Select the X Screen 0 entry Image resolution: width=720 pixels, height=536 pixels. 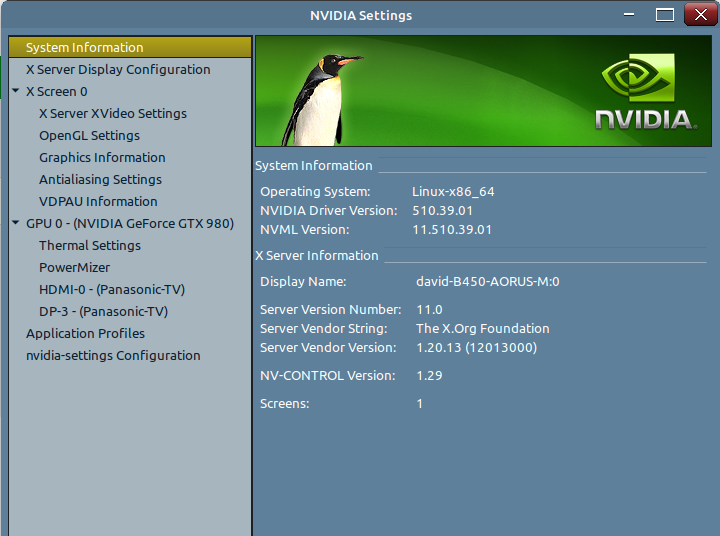(56, 91)
